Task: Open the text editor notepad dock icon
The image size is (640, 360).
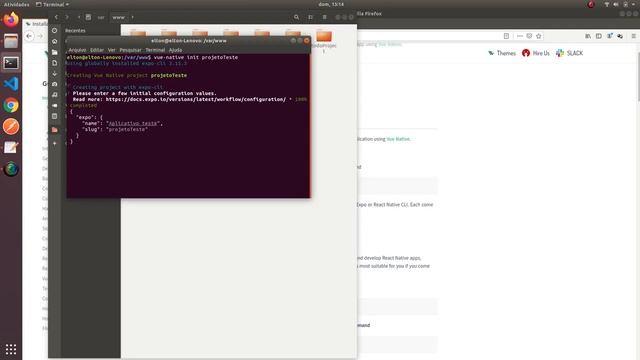Action: click(11, 147)
